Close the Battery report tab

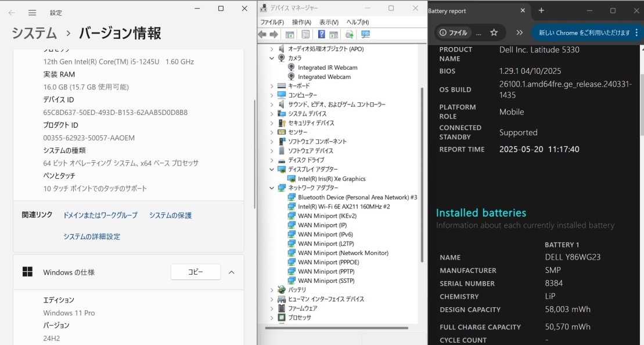[x=523, y=10]
